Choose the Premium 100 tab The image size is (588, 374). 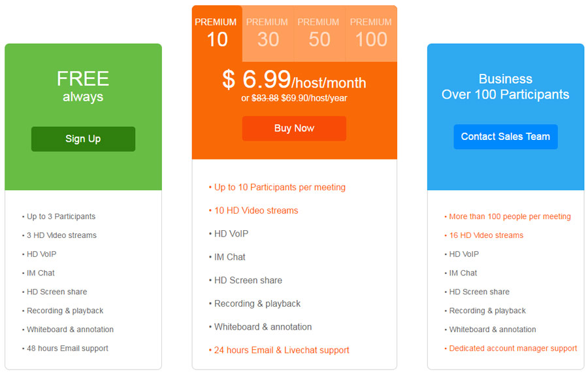coord(371,33)
